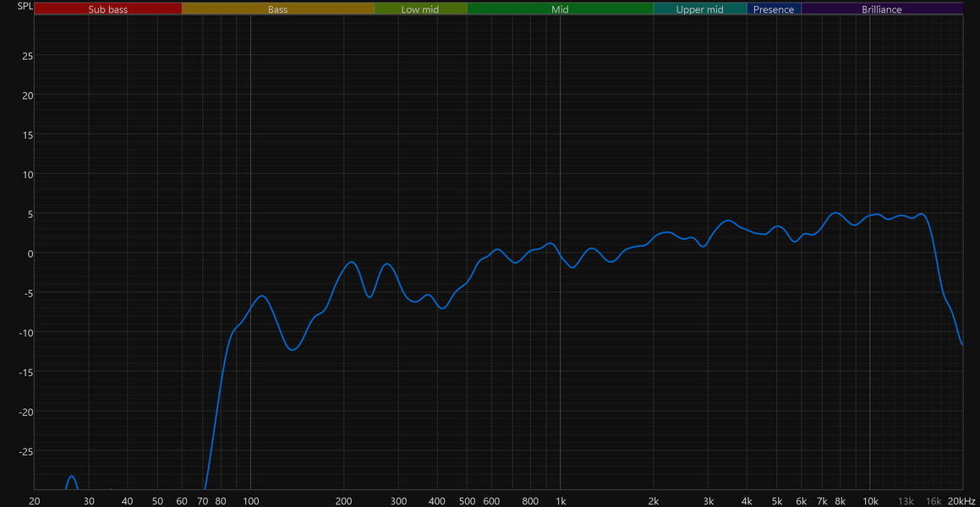Click the Presence band header

coord(774,8)
